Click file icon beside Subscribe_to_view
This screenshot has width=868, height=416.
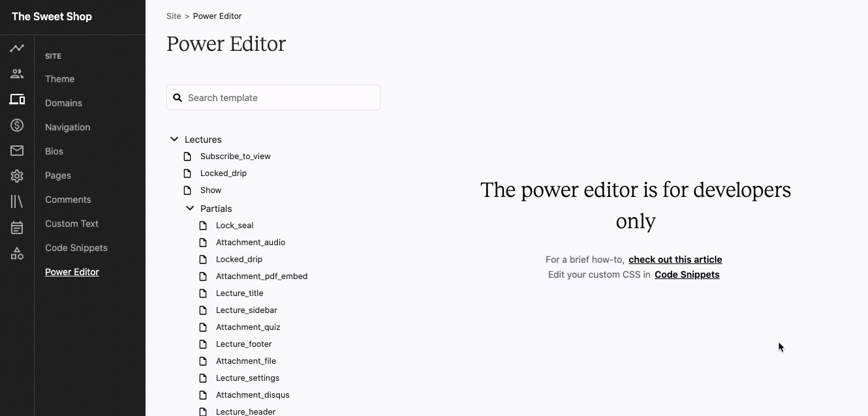click(188, 156)
